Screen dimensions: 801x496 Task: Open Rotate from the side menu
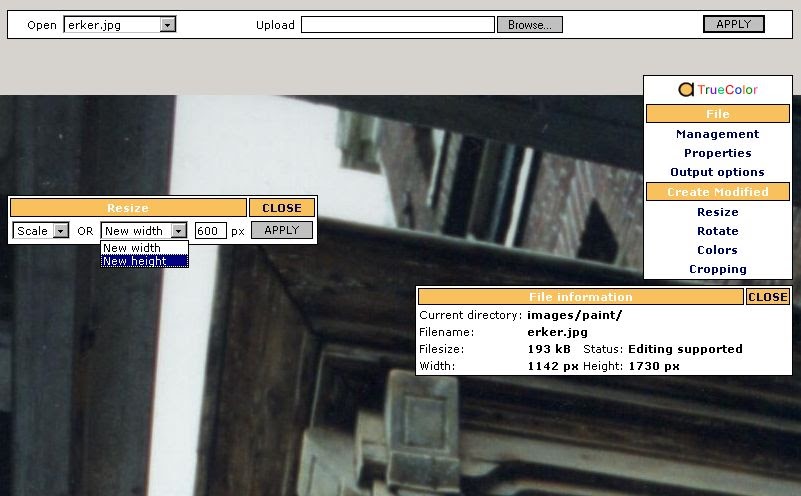tap(717, 231)
